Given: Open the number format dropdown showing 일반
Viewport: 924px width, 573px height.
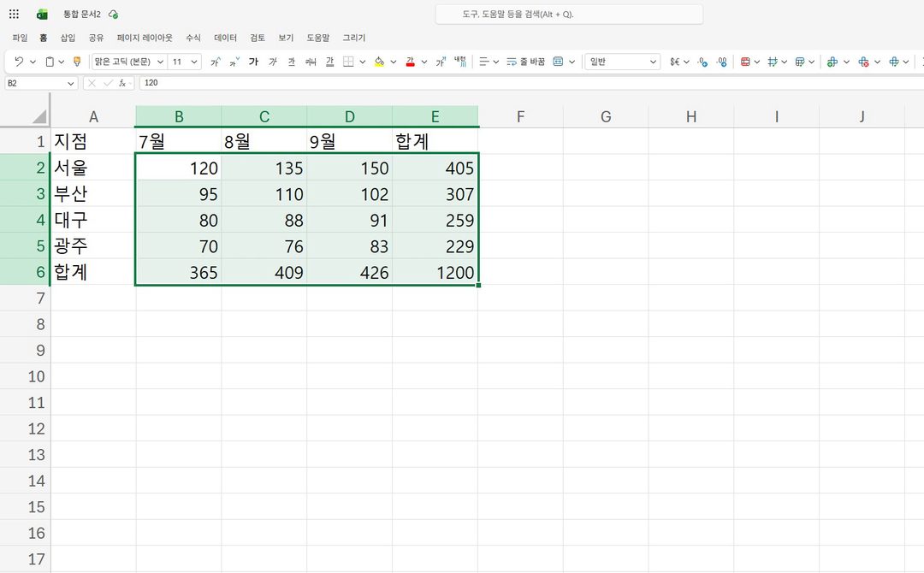Looking at the screenshot, I should pos(622,62).
